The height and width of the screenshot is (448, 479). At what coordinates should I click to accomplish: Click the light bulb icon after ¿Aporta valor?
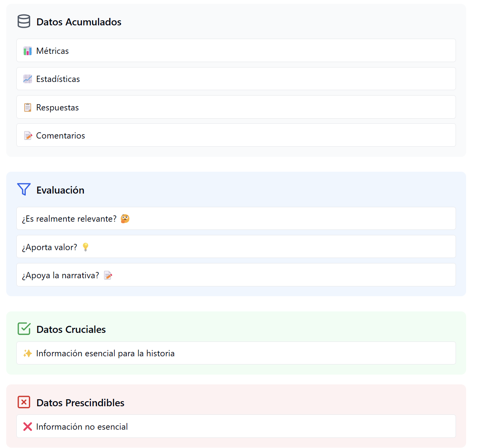85,247
